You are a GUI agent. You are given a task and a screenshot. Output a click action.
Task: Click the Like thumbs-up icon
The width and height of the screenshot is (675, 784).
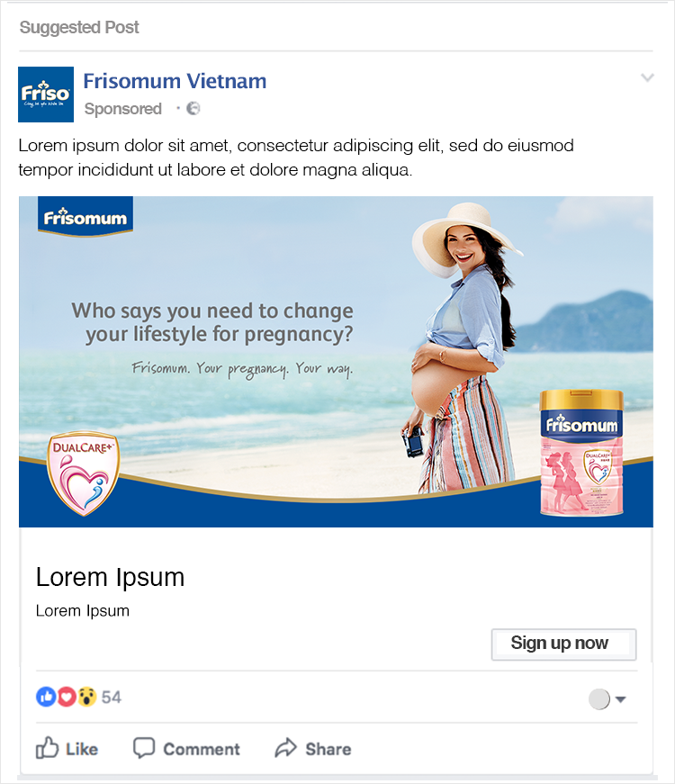point(47,748)
